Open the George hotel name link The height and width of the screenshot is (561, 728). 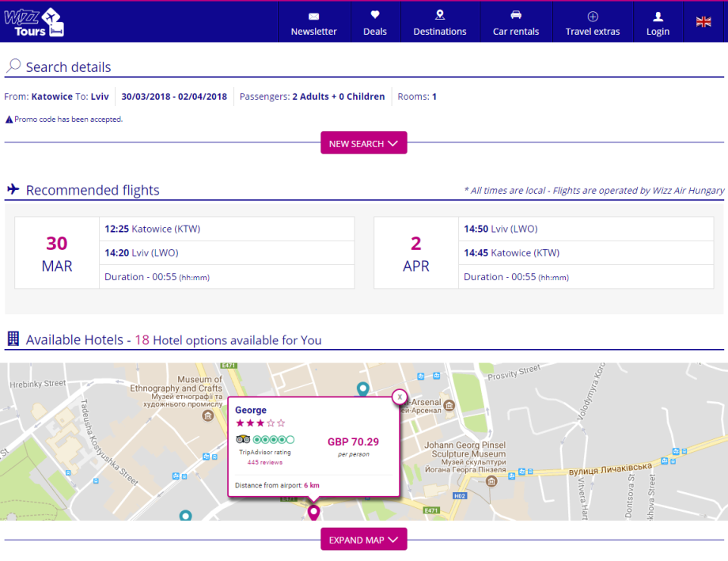tap(251, 410)
